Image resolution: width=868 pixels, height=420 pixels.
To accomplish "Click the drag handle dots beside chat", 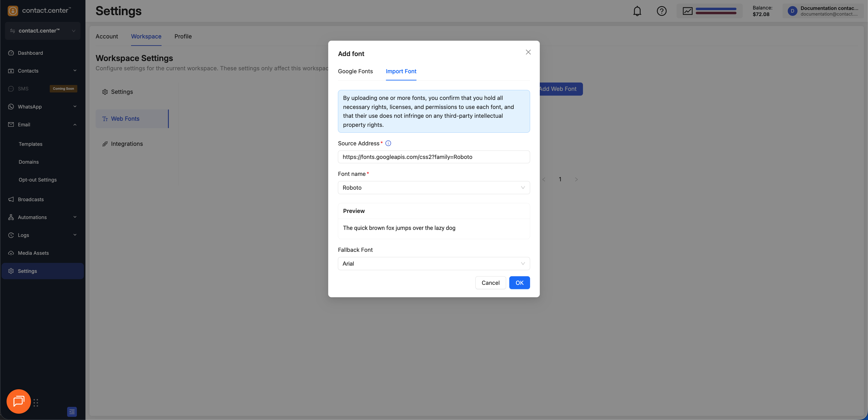I will (x=36, y=403).
